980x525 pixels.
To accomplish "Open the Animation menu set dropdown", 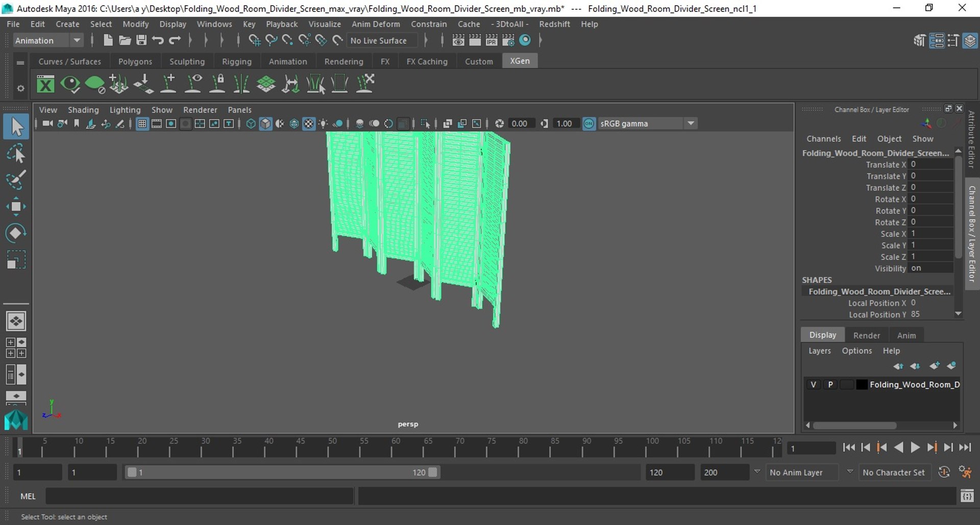I will (x=47, y=40).
